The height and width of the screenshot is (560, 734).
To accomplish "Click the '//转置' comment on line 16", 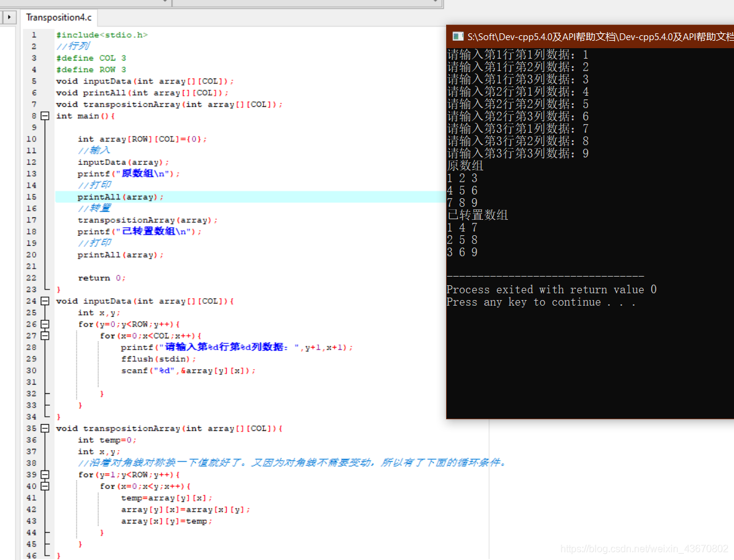I will 94,208.
